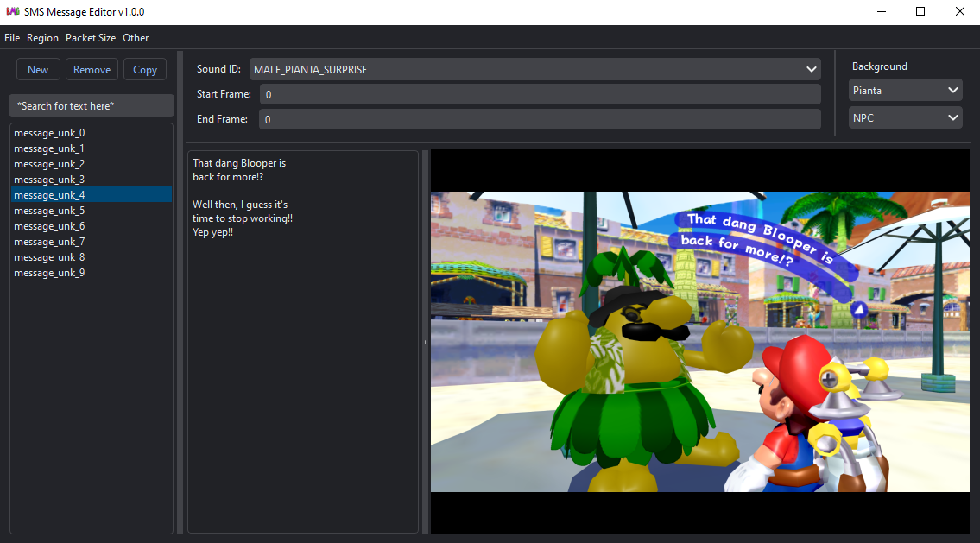The width and height of the screenshot is (980, 543).
Task: Click the search for text field
Action: click(x=91, y=104)
